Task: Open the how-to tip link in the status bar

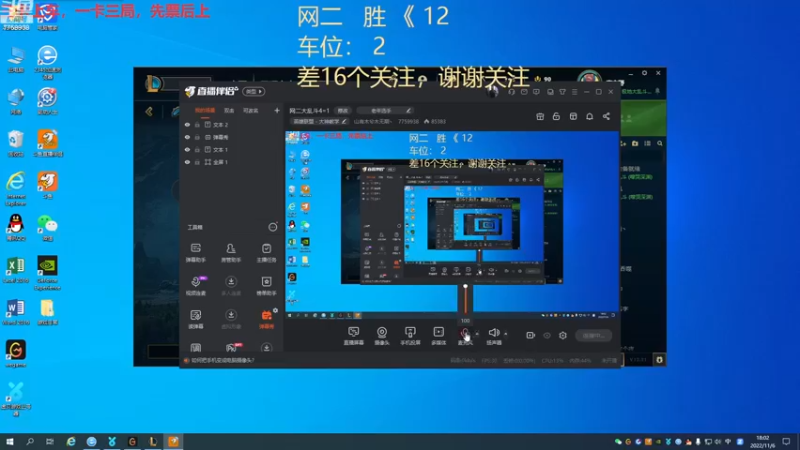Action: pyautogui.click(x=222, y=360)
